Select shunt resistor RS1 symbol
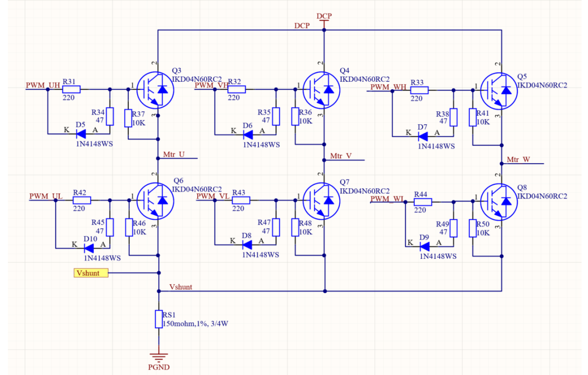This screenshot has height=375, width=588. point(159,319)
